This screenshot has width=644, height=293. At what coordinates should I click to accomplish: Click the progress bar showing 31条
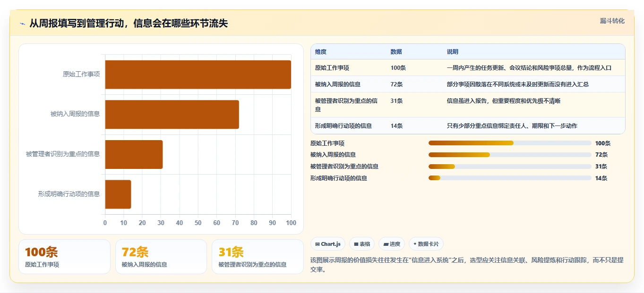coord(510,166)
